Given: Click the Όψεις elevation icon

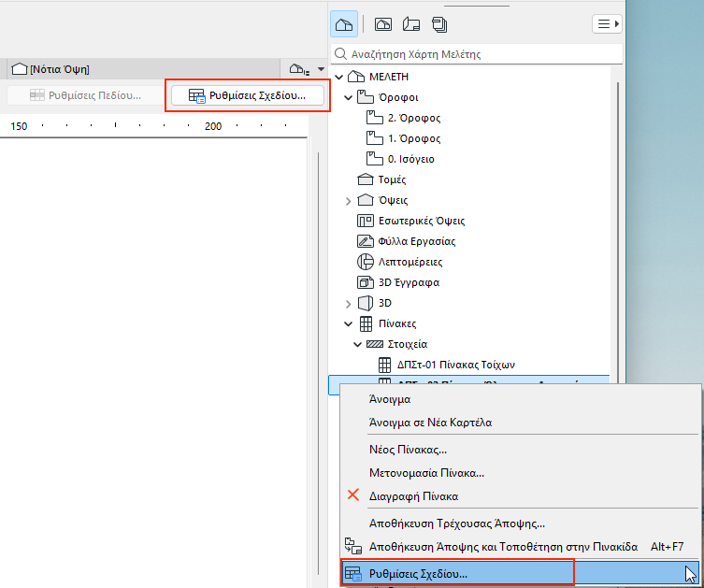Looking at the screenshot, I should coord(365,200).
